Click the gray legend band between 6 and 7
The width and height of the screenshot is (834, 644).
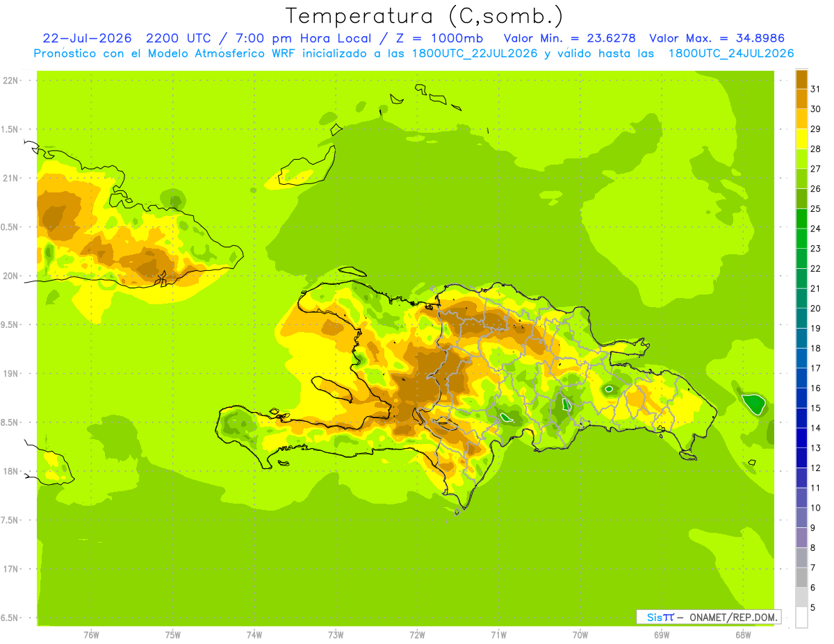(x=801, y=577)
